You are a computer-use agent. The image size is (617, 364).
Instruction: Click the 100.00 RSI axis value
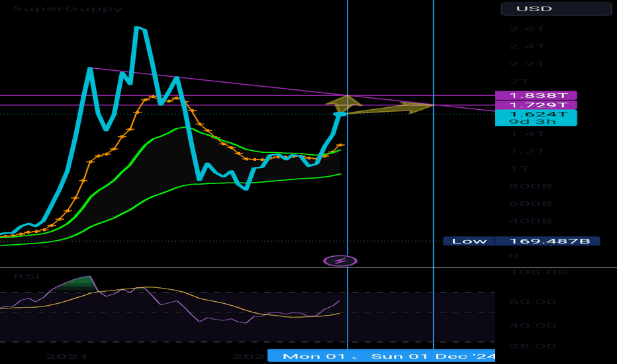pos(538,272)
